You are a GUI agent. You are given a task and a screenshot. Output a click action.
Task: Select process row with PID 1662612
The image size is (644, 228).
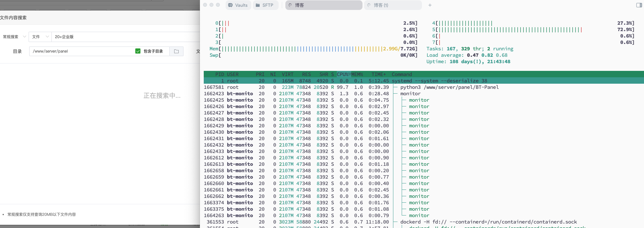424,158
